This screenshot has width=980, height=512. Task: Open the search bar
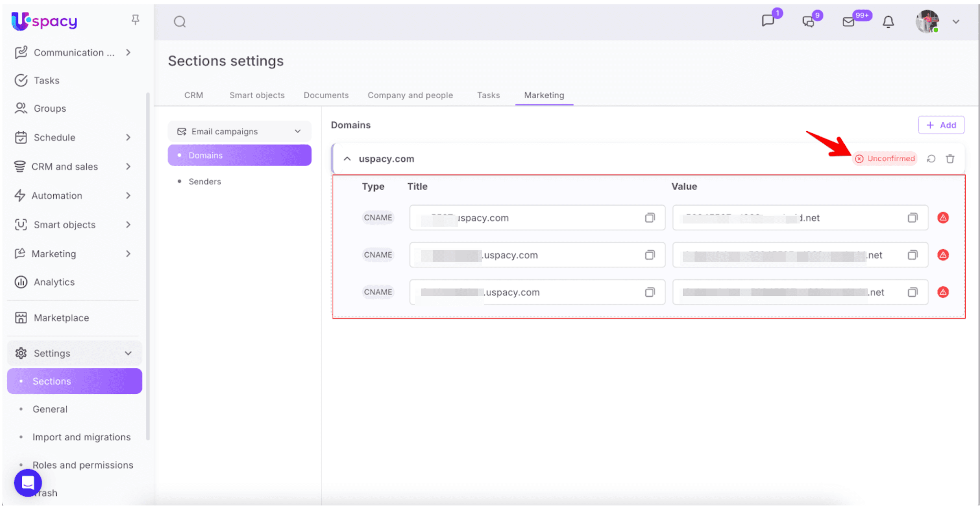tap(179, 22)
